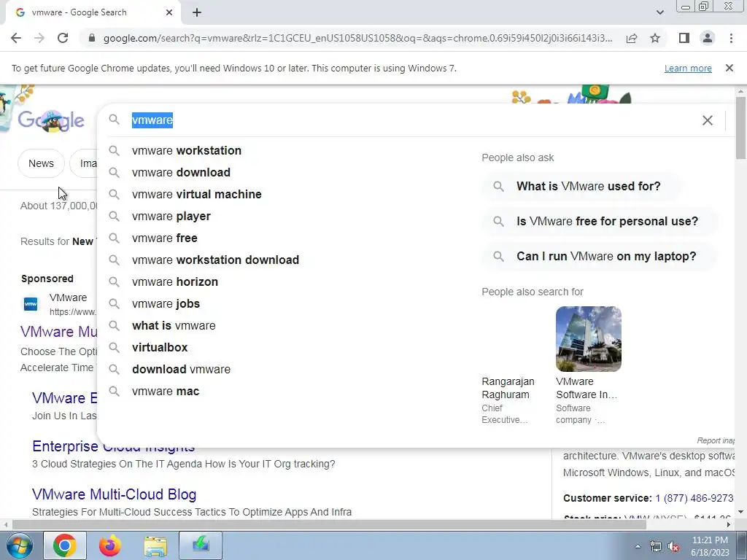747x560 pixels.
Task: Dismiss the Chrome update notification bar
Action: pos(729,68)
